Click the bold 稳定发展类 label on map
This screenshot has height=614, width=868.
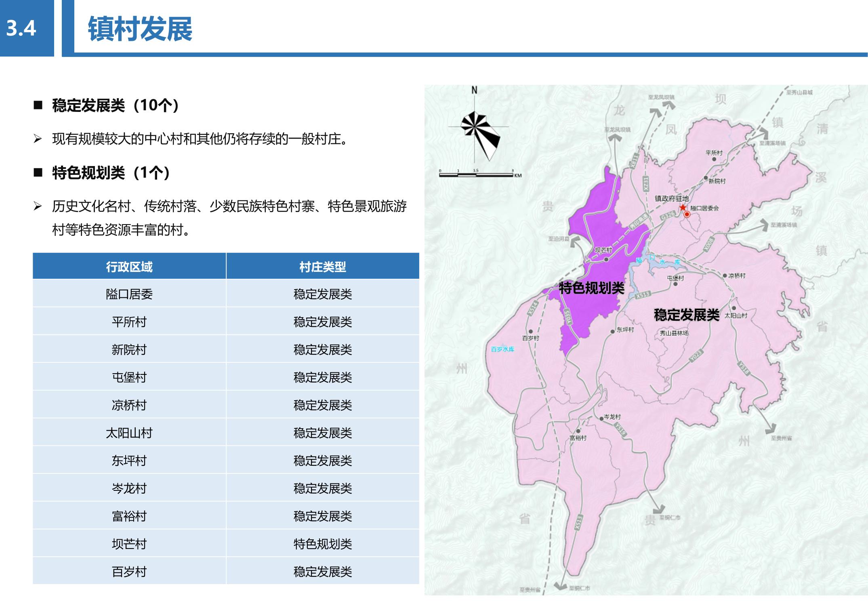(686, 315)
